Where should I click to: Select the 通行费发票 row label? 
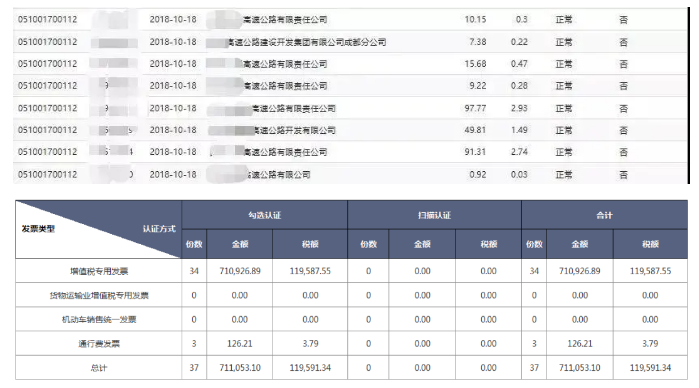[x=99, y=343]
